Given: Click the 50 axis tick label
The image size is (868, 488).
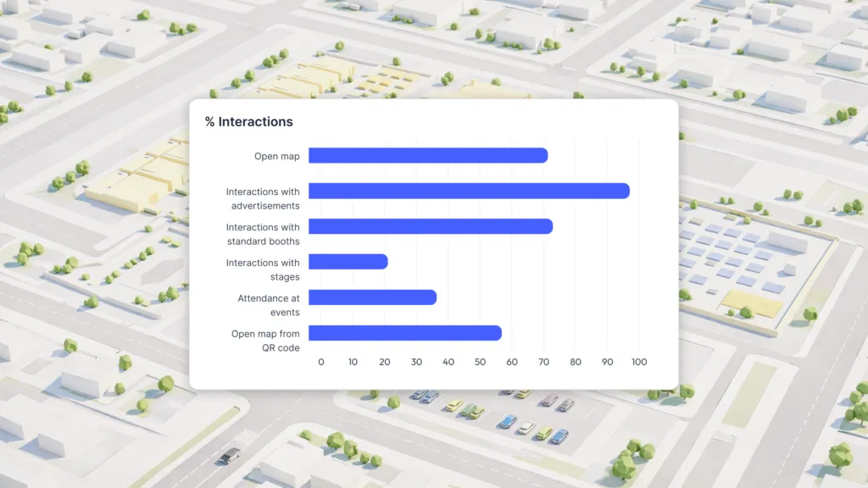Looking at the screenshot, I should point(480,363).
